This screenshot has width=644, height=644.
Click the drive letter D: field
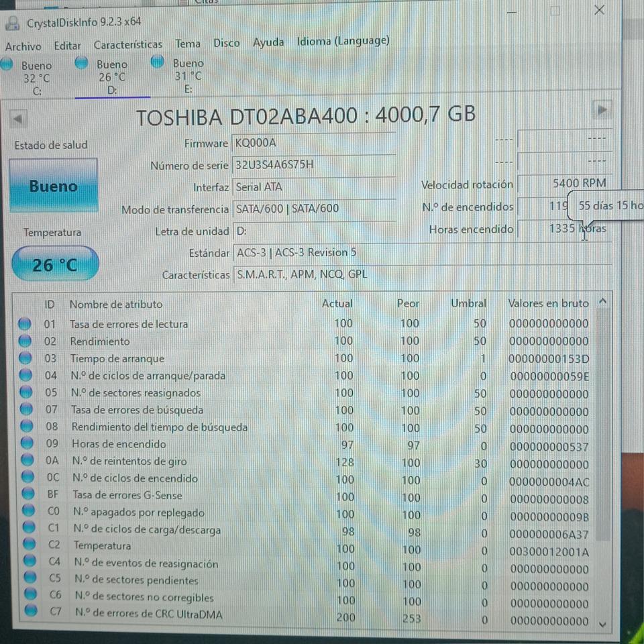(315, 231)
